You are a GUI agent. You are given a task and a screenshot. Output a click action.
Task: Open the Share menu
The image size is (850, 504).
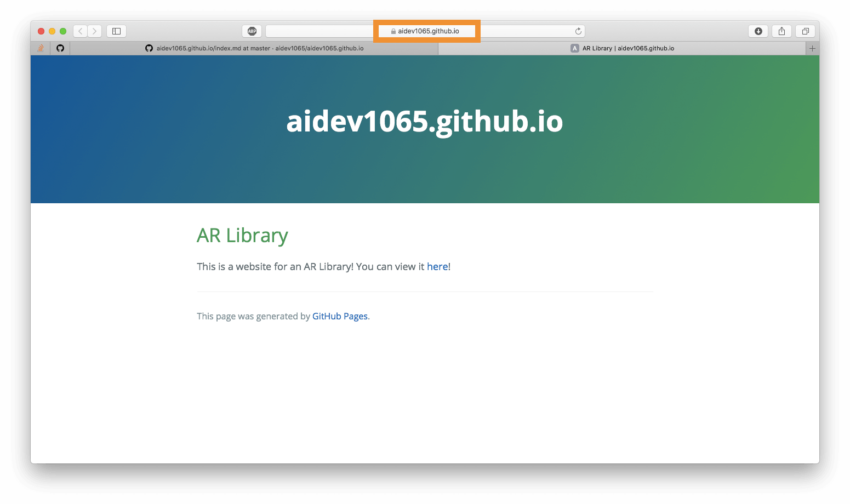782,31
